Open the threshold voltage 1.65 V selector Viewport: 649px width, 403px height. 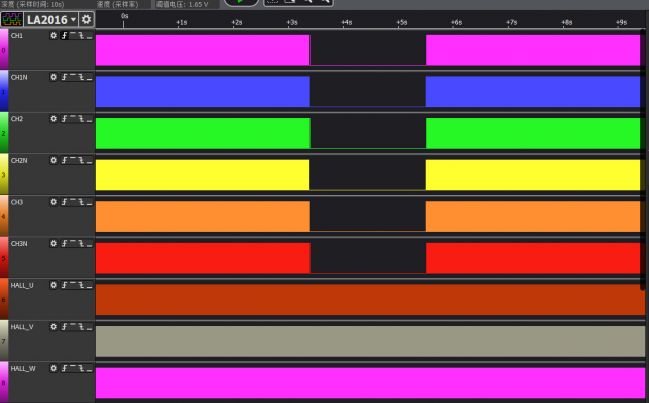click(x=182, y=4)
